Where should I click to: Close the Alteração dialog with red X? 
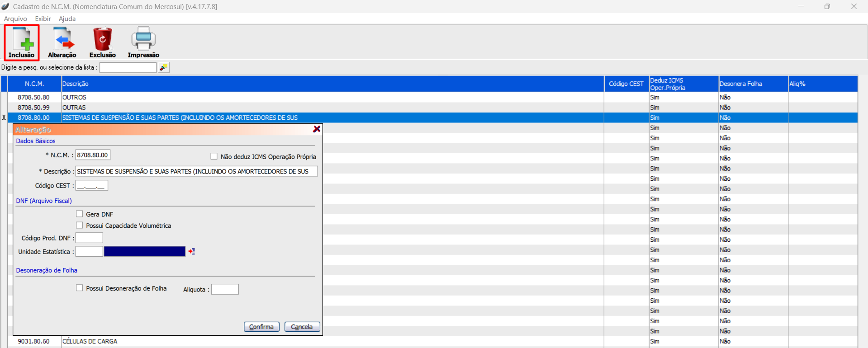pyautogui.click(x=317, y=129)
